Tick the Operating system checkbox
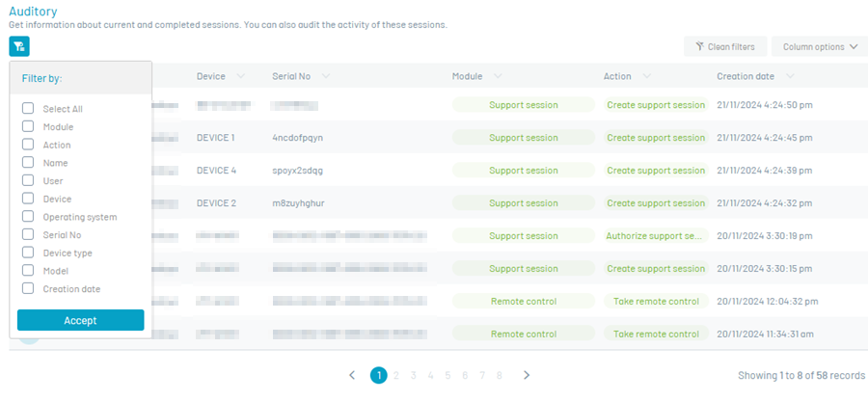 pyautogui.click(x=28, y=217)
